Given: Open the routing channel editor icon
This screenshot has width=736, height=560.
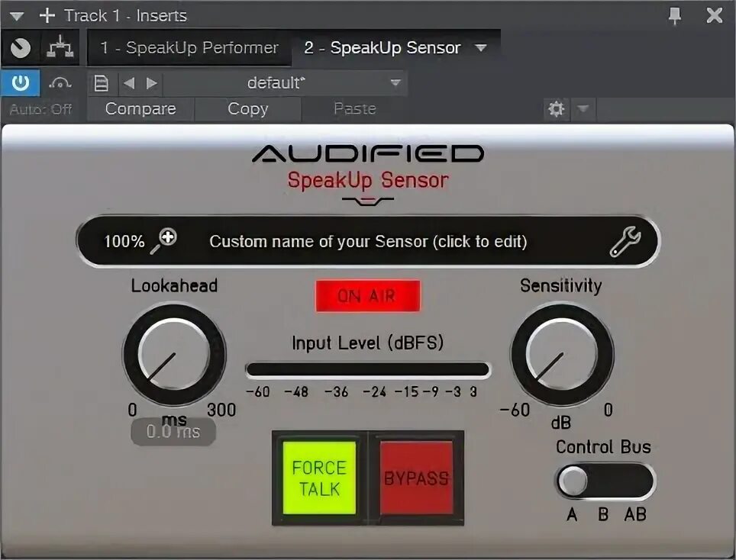Looking at the screenshot, I should point(60,47).
